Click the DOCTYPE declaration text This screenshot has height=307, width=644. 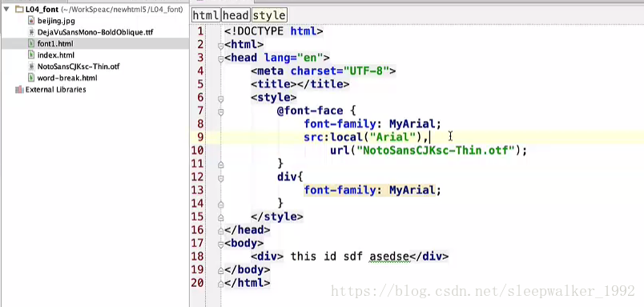273,31
